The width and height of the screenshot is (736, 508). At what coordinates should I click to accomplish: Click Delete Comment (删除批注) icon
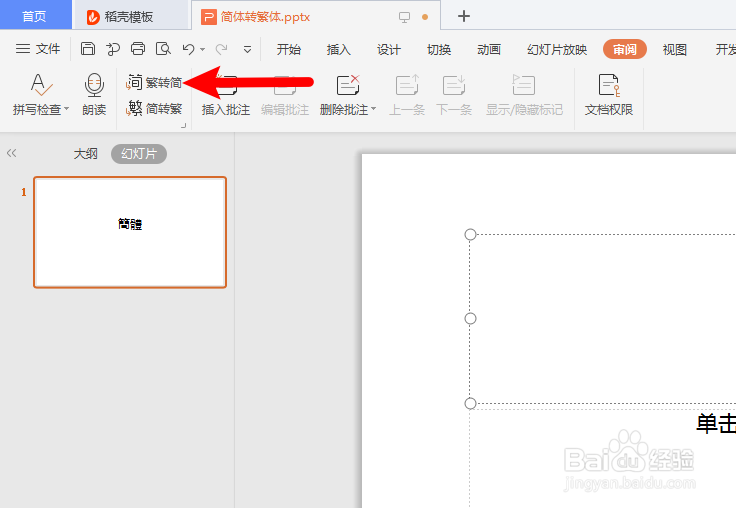[x=348, y=85]
